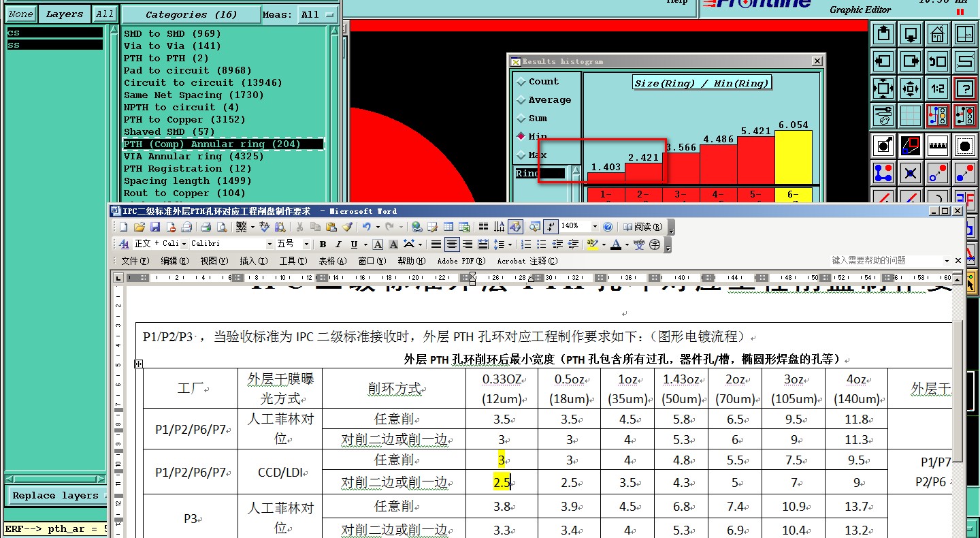Image resolution: width=980 pixels, height=538 pixels.
Task: Select VIA Annular ring (4325) category
Action: [x=193, y=156]
